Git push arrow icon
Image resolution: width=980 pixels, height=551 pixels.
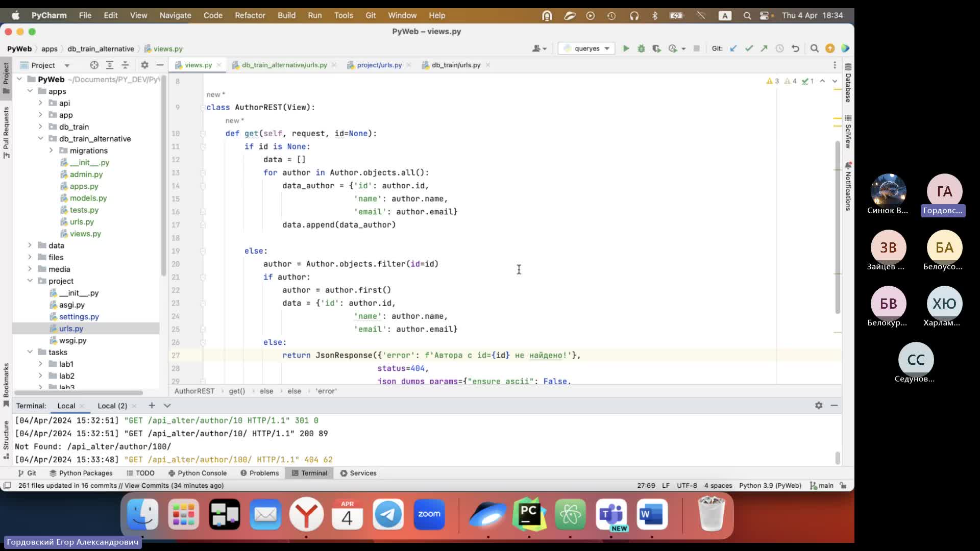click(764, 48)
